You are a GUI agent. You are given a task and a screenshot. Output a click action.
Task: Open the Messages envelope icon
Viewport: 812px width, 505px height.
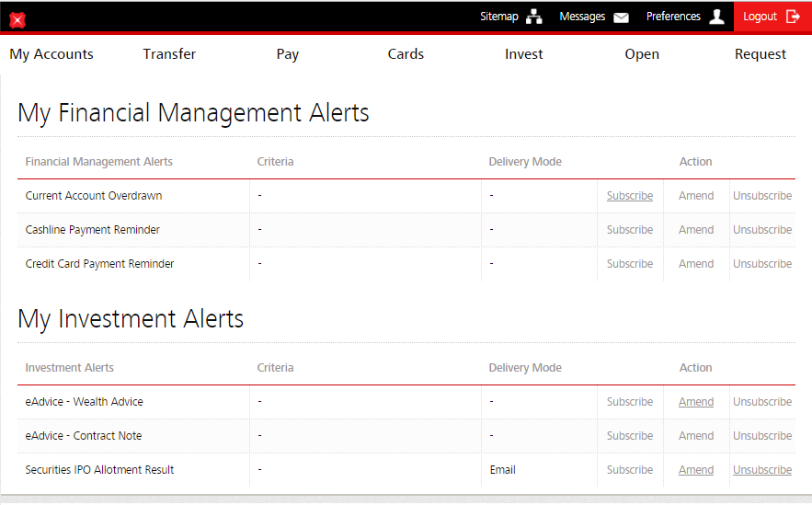621,17
